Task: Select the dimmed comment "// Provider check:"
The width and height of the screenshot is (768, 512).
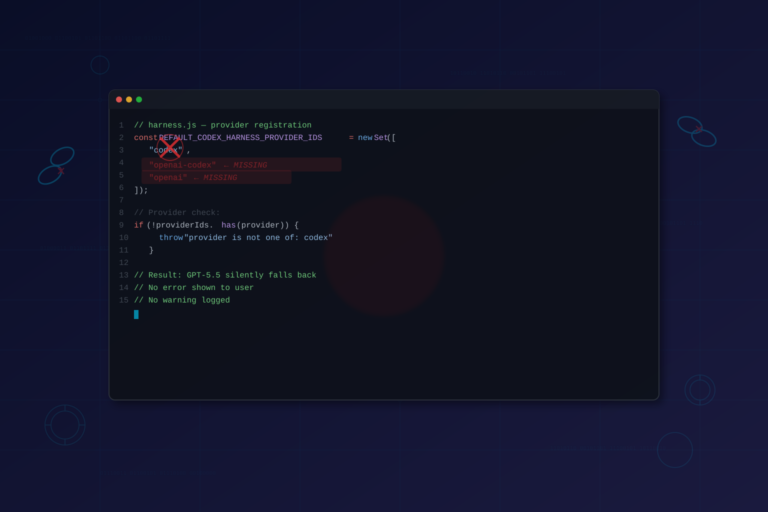Action: pos(177,213)
